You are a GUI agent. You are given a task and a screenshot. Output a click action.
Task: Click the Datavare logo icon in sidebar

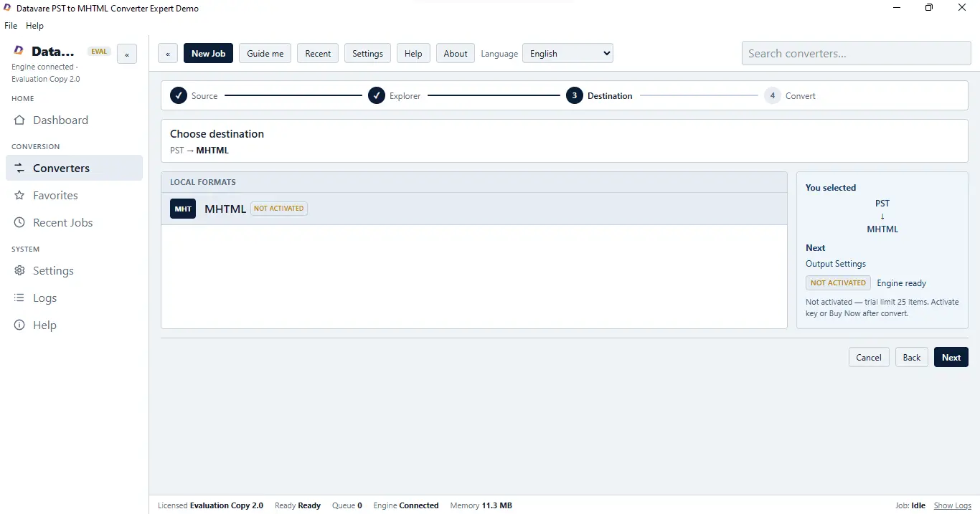pos(19,51)
